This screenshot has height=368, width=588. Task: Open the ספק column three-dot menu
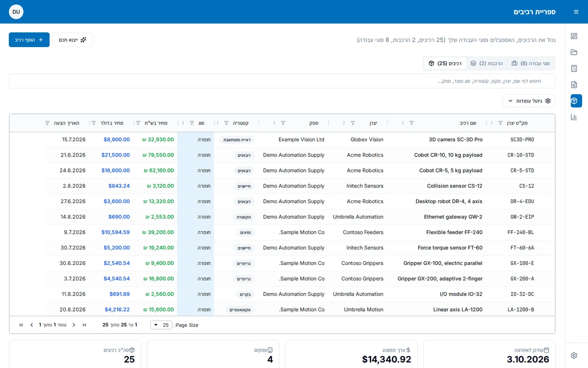pyautogui.click(x=274, y=123)
